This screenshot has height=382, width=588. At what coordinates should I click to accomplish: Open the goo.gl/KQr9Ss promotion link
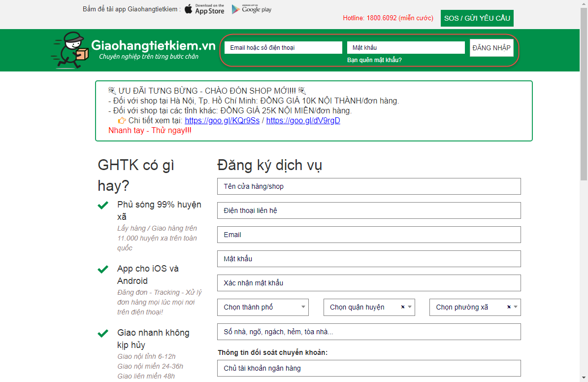[x=222, y=121]
